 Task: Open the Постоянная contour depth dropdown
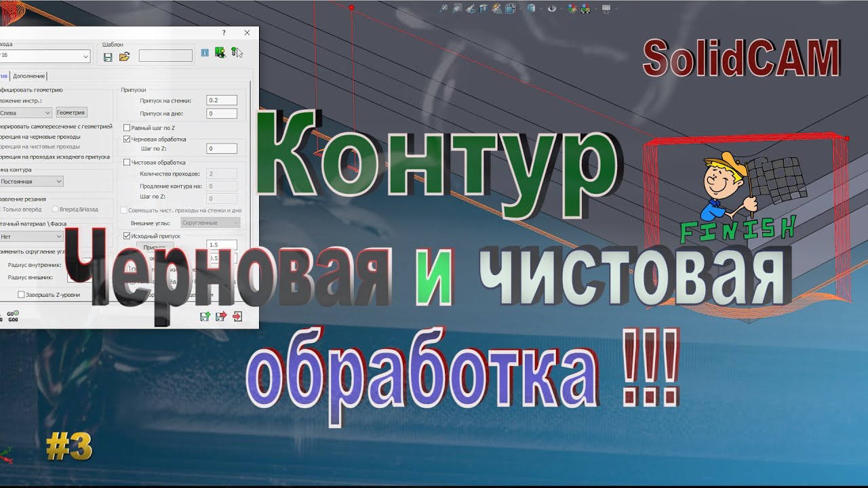coord(31,181)
